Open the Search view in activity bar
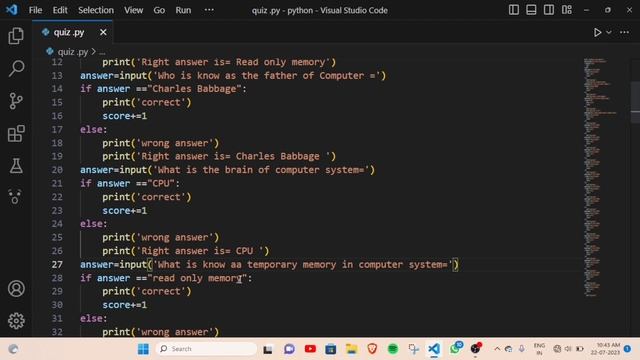640x360 pixels. pyautogui.click(x=16, y=68)
